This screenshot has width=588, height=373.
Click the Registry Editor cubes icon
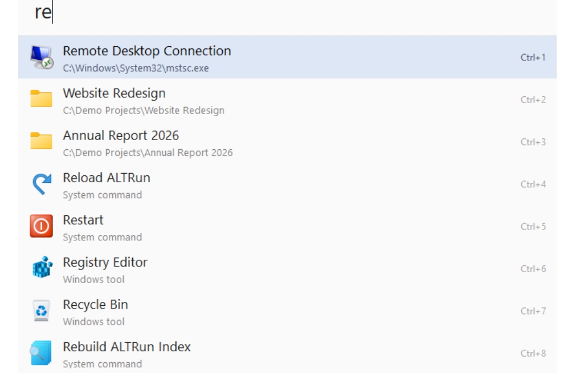click(x=42, y=267)
